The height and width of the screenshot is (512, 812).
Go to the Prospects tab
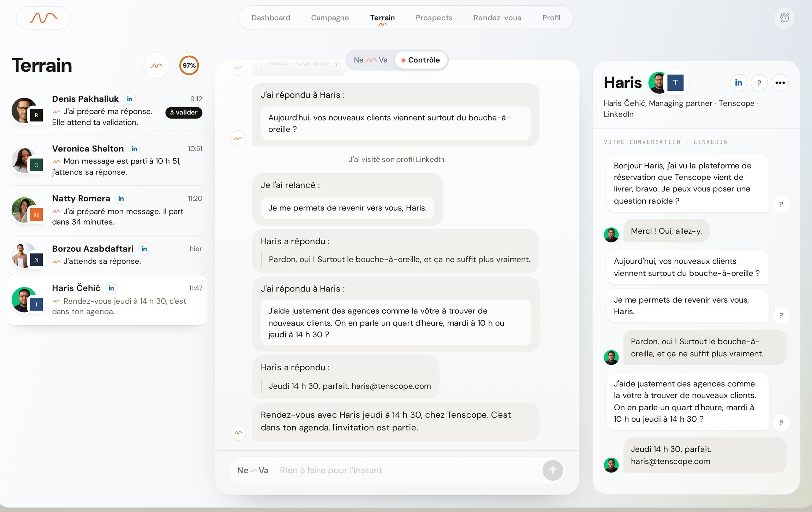pos(434,18)
